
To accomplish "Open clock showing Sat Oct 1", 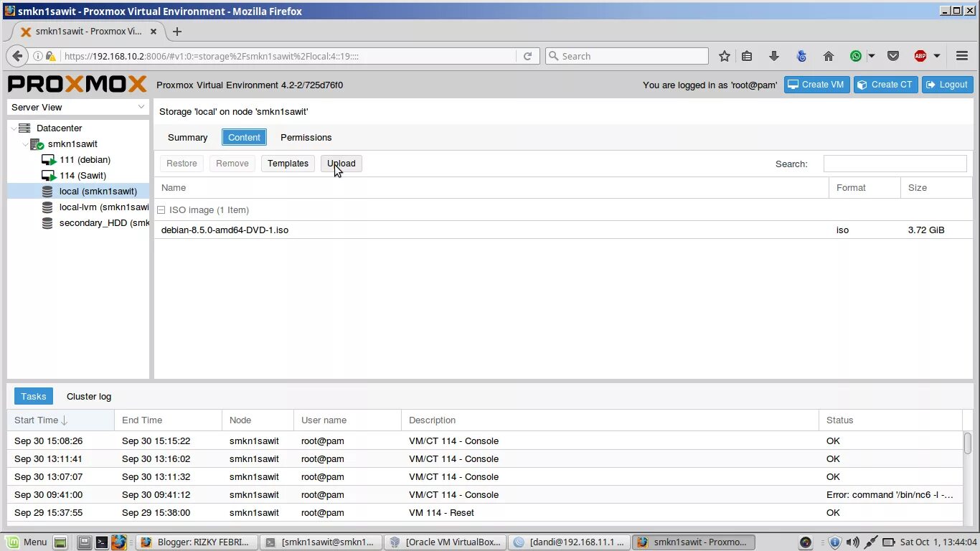I will point(938,542).
